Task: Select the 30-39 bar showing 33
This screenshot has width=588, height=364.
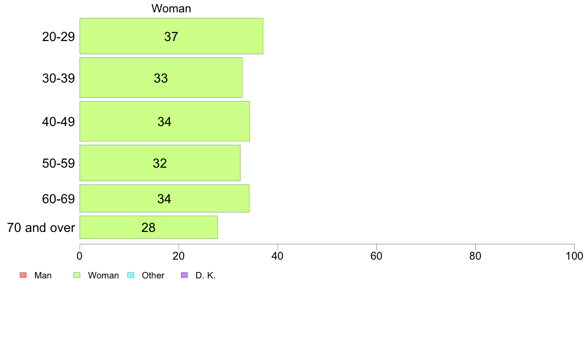Action: tap(161, 78)
